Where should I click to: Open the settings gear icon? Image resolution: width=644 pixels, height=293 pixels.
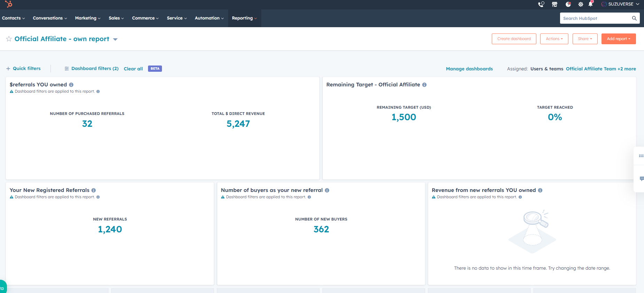pos(581,4)
